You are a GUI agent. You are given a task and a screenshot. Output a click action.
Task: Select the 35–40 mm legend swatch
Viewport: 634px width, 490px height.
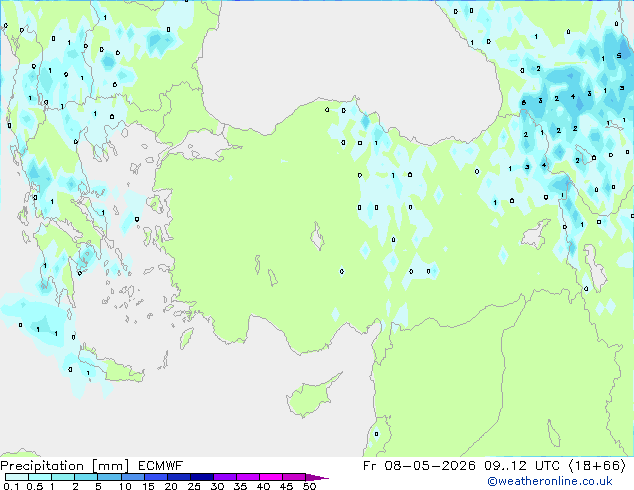click(x=247, y=477)
